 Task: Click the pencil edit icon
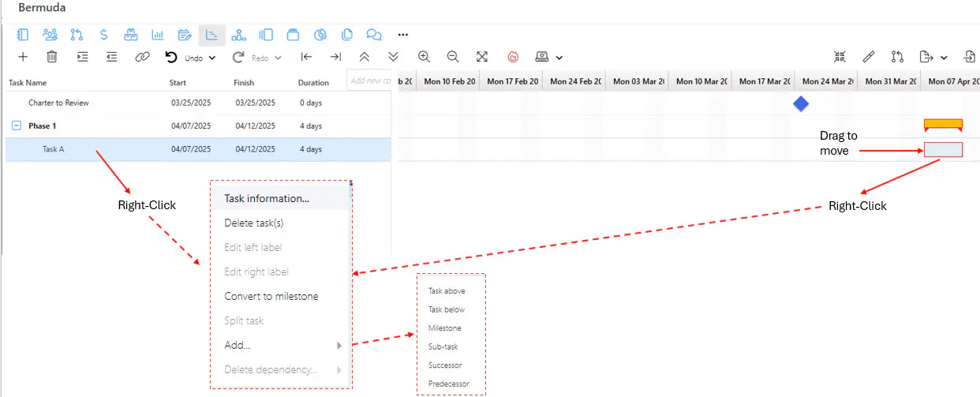click(869, 57)
